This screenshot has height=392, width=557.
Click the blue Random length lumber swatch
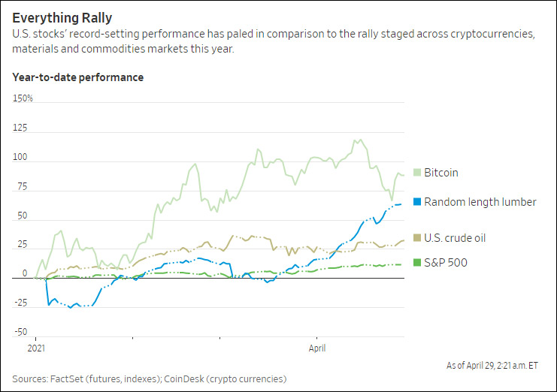click(418, 201)
